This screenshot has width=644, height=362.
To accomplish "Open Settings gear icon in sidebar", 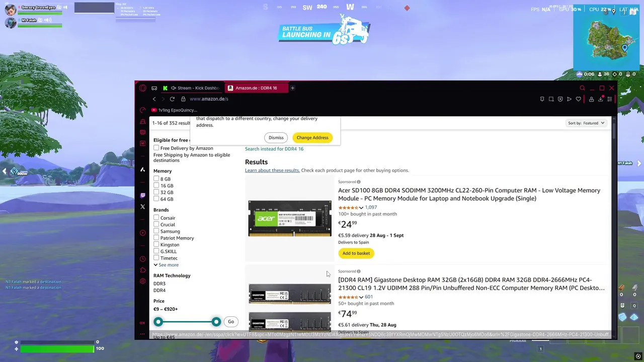I will (x=143, y=281).
